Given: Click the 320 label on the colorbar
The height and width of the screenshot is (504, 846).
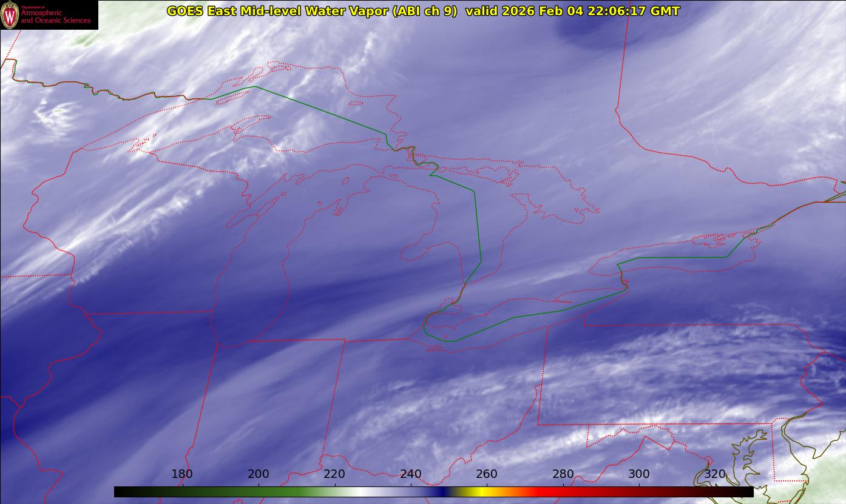Looking at the screenshot, I should click(x=715, y=474).
